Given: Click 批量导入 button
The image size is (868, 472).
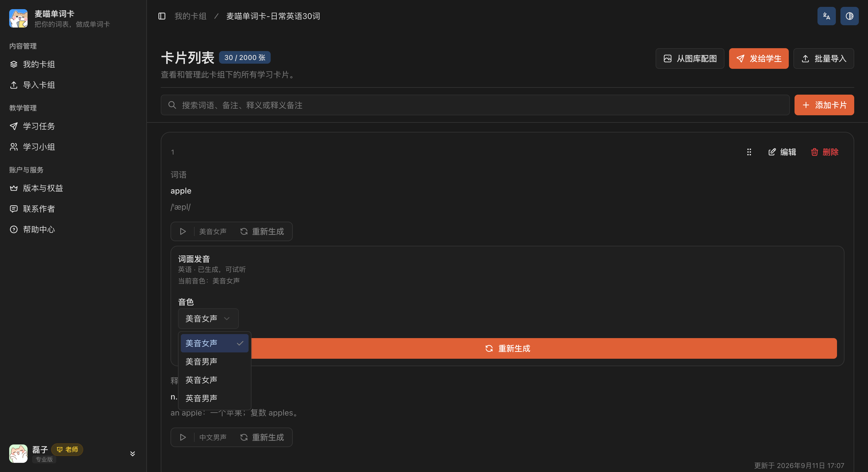Looking at the screenshot, I should [824, 58].
